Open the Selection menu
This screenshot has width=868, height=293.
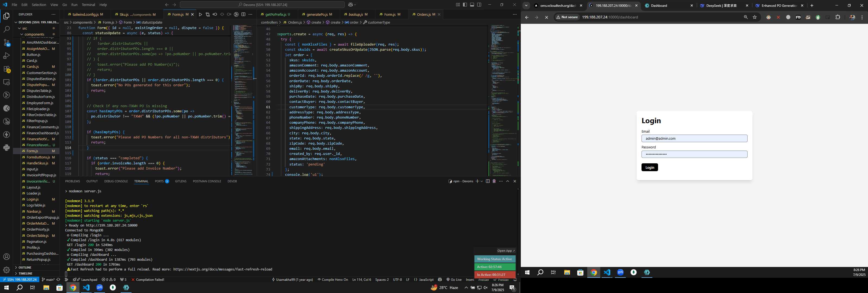click(x=39, y=5)
